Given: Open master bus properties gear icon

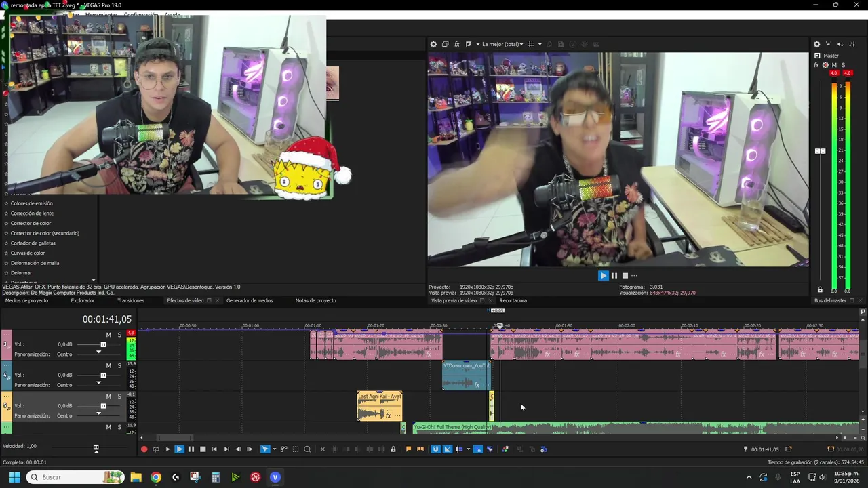Looking at the screenshot, I should coord(816,44).
